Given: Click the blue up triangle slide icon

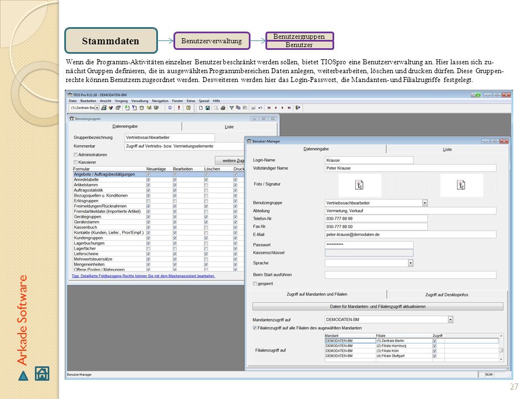Looking at the screenshot, I should point(23,376).
